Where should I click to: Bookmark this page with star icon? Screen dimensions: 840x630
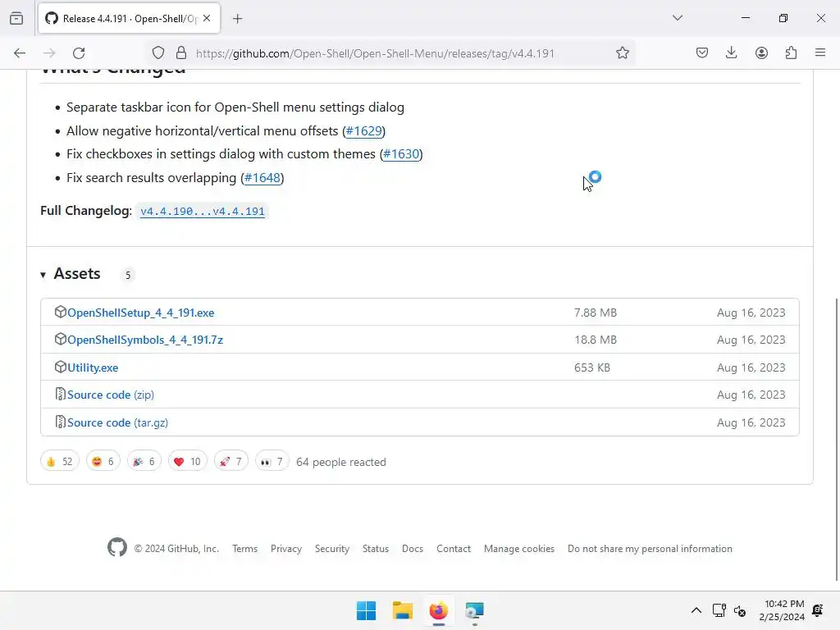622,53
